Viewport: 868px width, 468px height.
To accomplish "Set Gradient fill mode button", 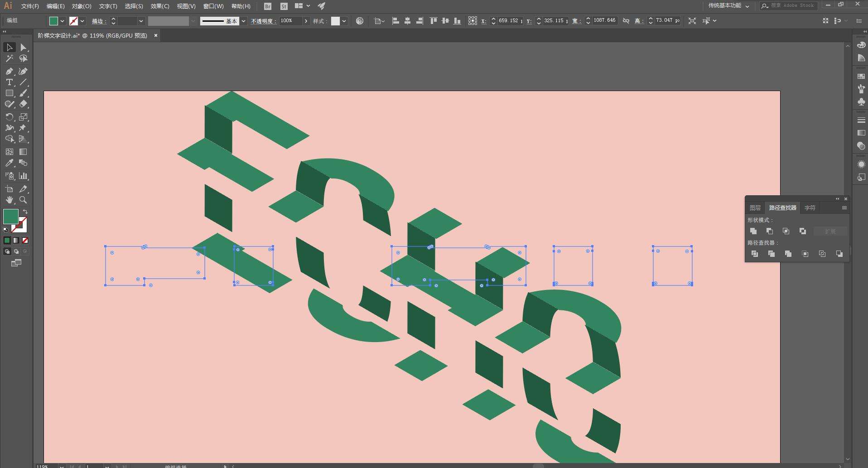I will [16, 241].
